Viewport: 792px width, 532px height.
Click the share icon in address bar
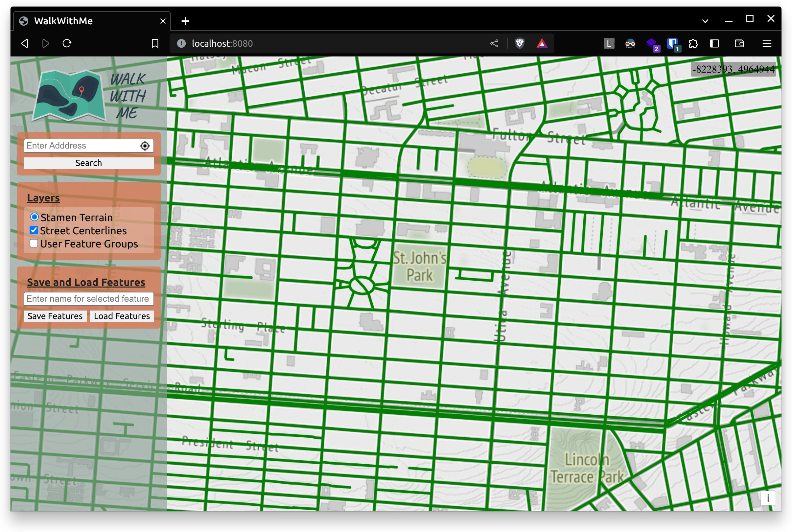(494, 43)
